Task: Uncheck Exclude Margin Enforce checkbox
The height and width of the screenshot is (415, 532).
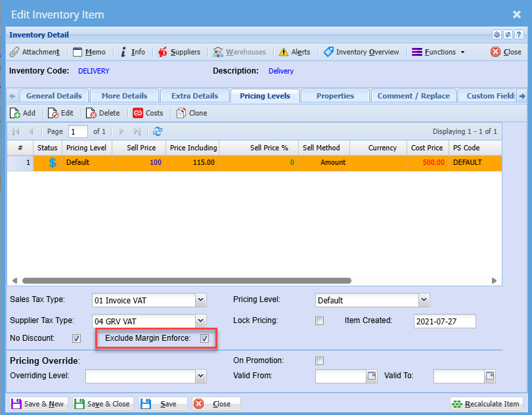Action: pos(204,339)
